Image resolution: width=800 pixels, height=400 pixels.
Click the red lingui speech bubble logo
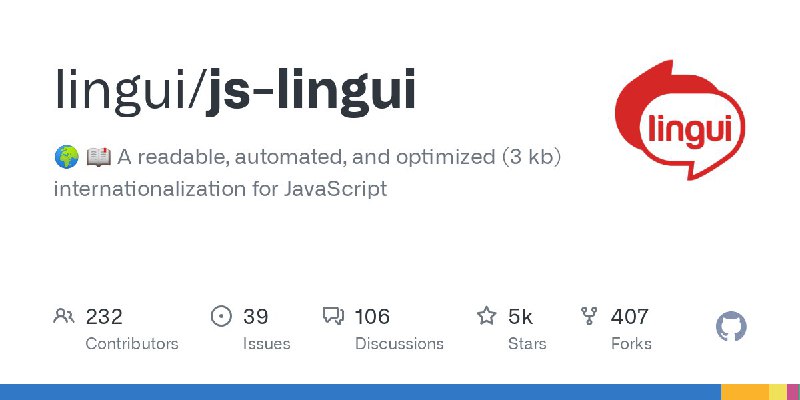[680, 120]
